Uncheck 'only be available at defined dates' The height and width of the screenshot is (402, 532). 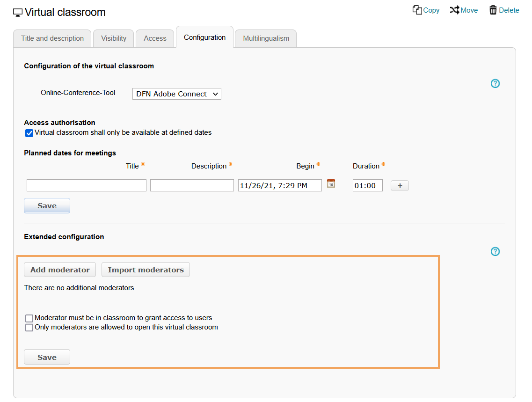click(x=29, y=133)
